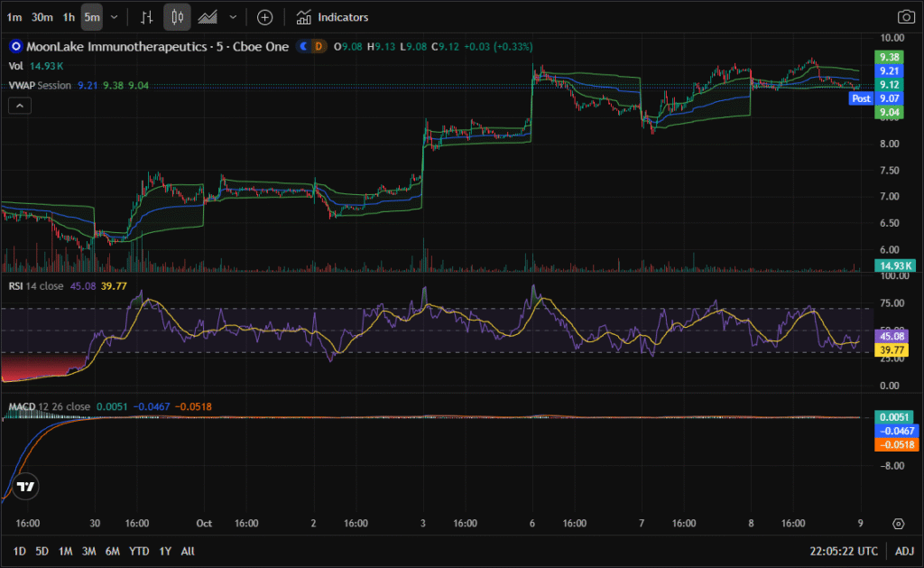Expand the chart style dropdown chevron
This screenshot has height=568, width=924.
click(x=234, y=17)
